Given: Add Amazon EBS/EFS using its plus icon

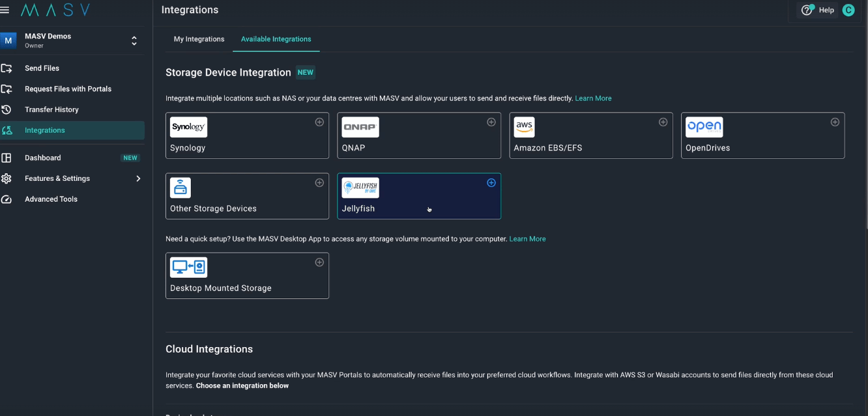Looking at the screenshot, I should pos(663,122).
